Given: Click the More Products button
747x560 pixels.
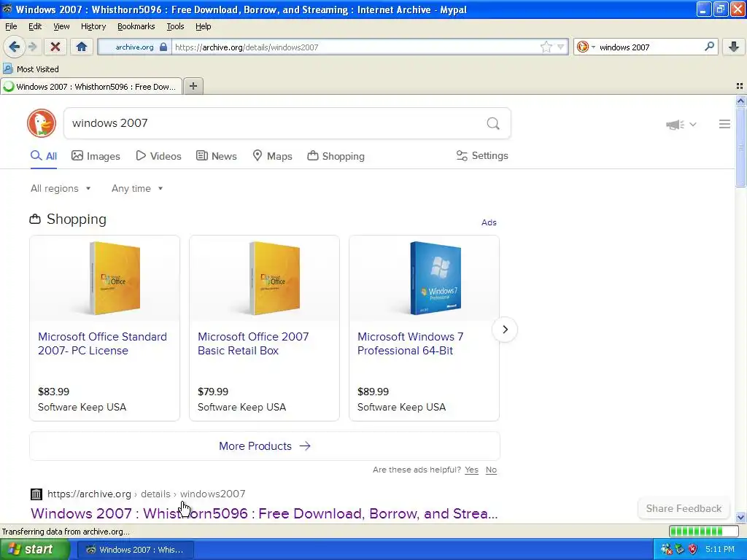Looking at the screenshot, I should 265,446.
